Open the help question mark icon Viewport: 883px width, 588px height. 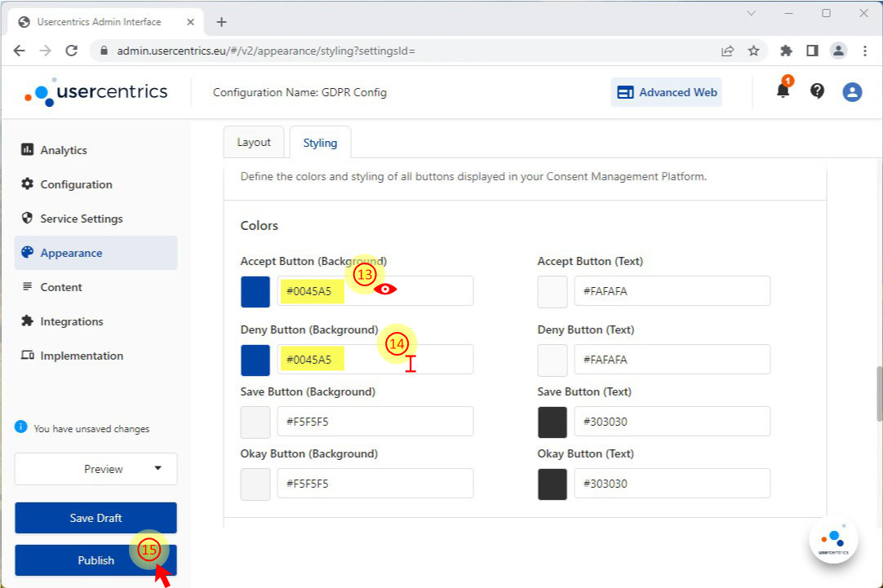[x=817, y=91]
